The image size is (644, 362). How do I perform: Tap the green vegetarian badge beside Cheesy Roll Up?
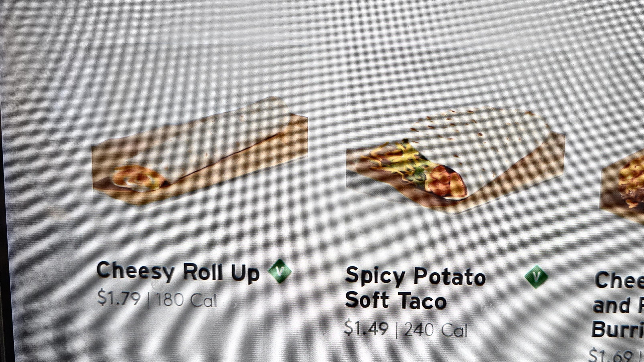pyautogui.click(x=280, y=271)
